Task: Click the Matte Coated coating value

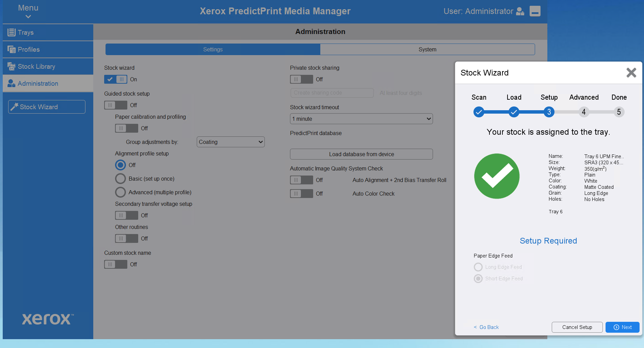Action: coord(599,187)
